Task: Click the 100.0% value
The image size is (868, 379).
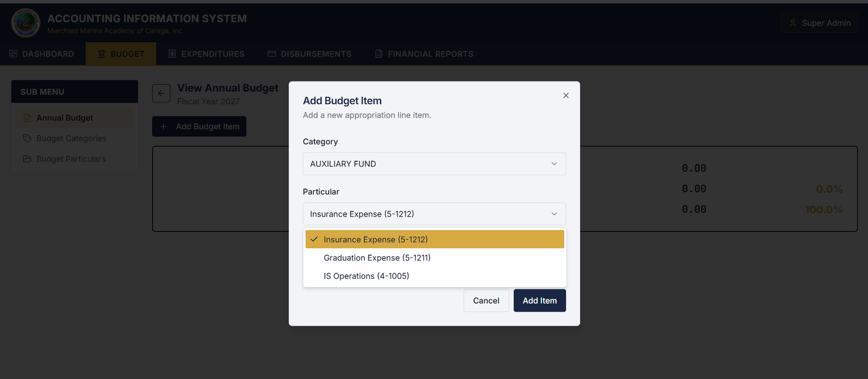Action: pyautogui.click(x=823, y=210)
